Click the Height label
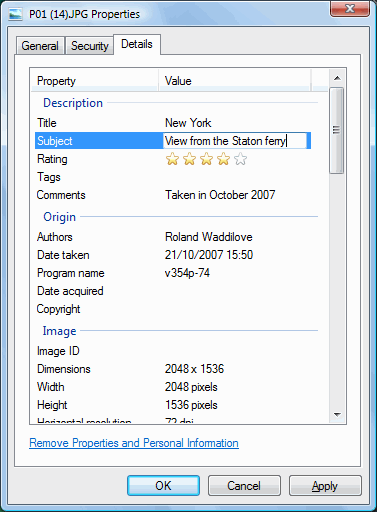The width and height of the screenshot is (377, 512). tap(52, 405)
